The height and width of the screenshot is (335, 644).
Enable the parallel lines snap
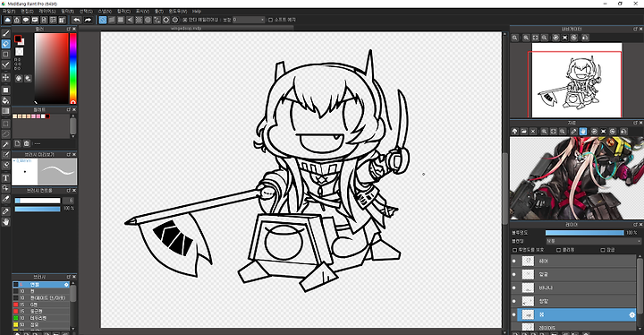tap(112, 20)
